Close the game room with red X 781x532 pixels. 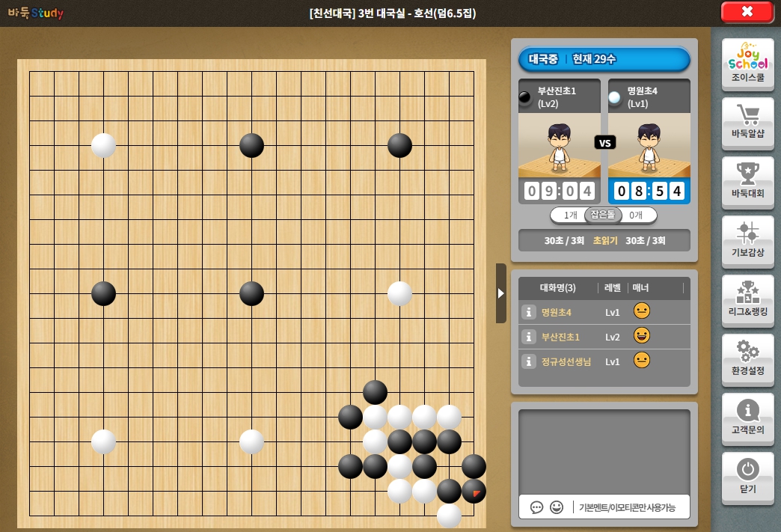click(747, 12)
